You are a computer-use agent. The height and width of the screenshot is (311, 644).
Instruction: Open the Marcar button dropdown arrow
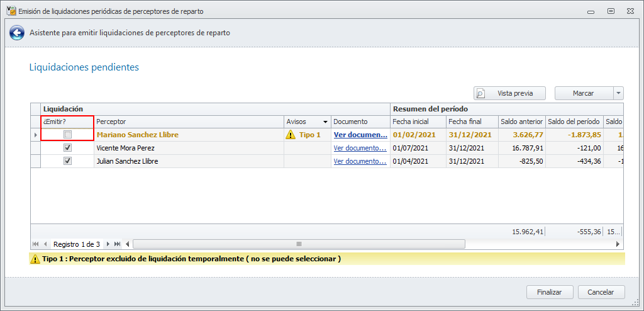point(619,93)
